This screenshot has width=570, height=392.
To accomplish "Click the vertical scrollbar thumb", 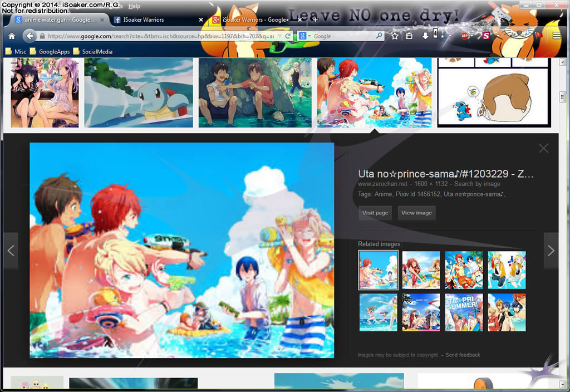I will (x=562, y=97).
